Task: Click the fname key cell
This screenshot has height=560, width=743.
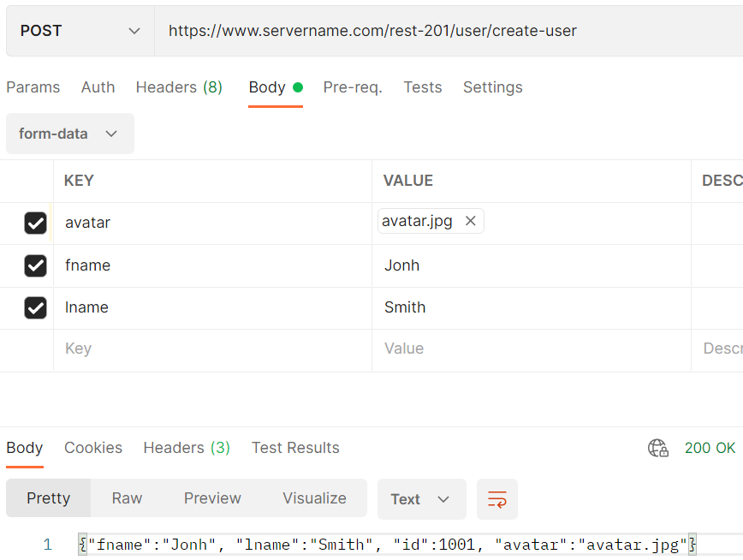Action: [213, 266]
